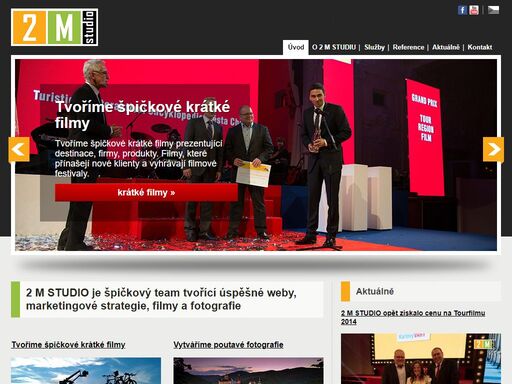The width and height of the screenshot is (512, 384).
Task: Go to the Kontakt page
Action: [x=480, y=47]
